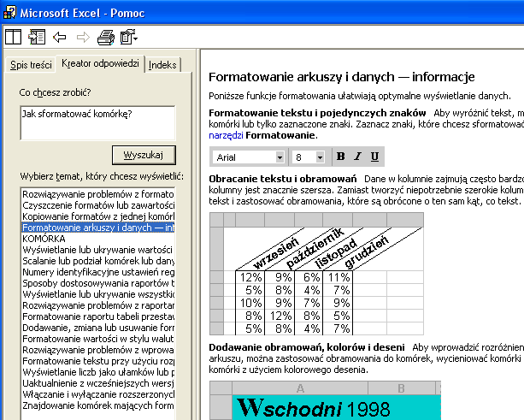Screen dimensions: 524x420
Task: Select topic 'Sposoby dostosowywania raportów'
Action: click(x=98, y=283)
